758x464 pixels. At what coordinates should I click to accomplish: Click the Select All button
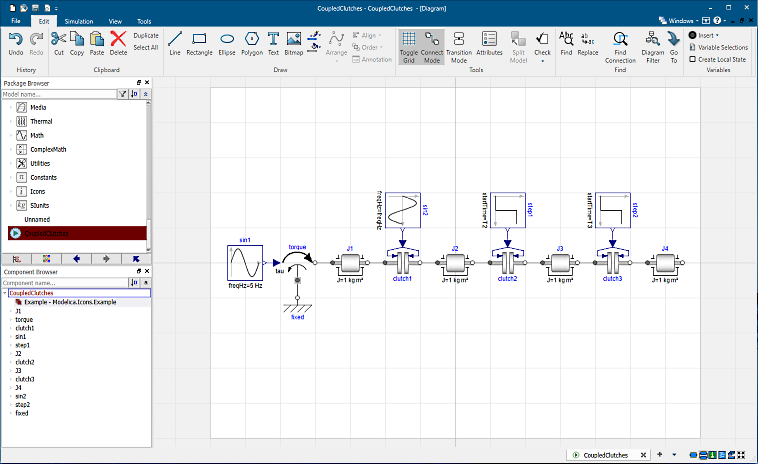146,47
